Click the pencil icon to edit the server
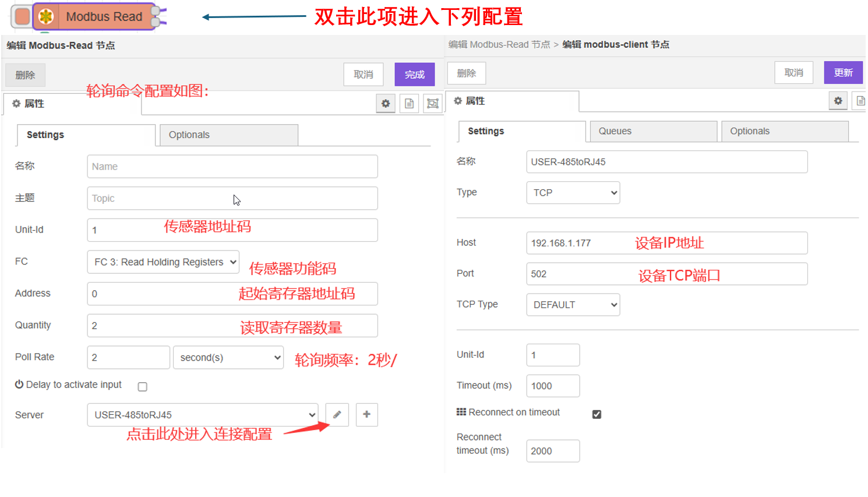Image resolution: width=868 pixels, height=497 pixels. [337, 415]
